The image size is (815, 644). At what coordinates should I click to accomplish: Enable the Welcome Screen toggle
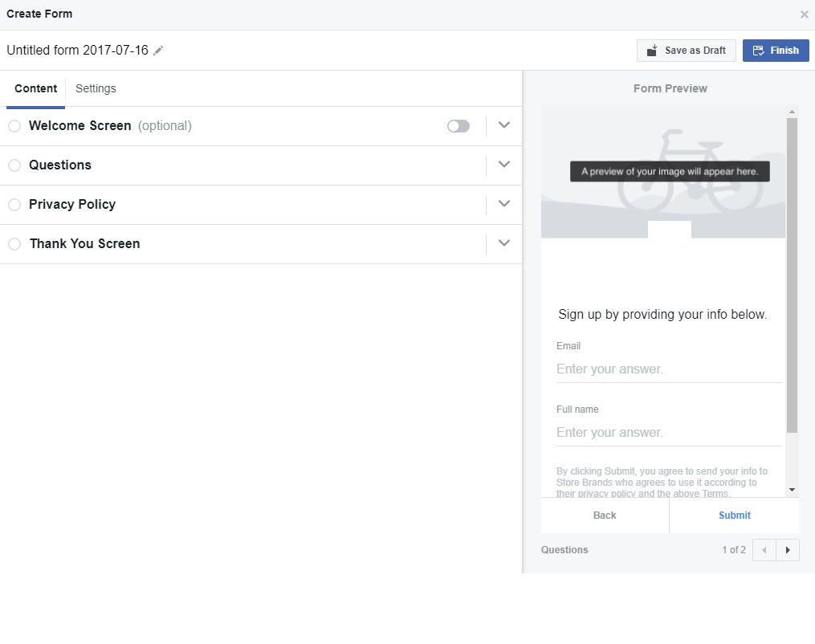pos(458,126)
